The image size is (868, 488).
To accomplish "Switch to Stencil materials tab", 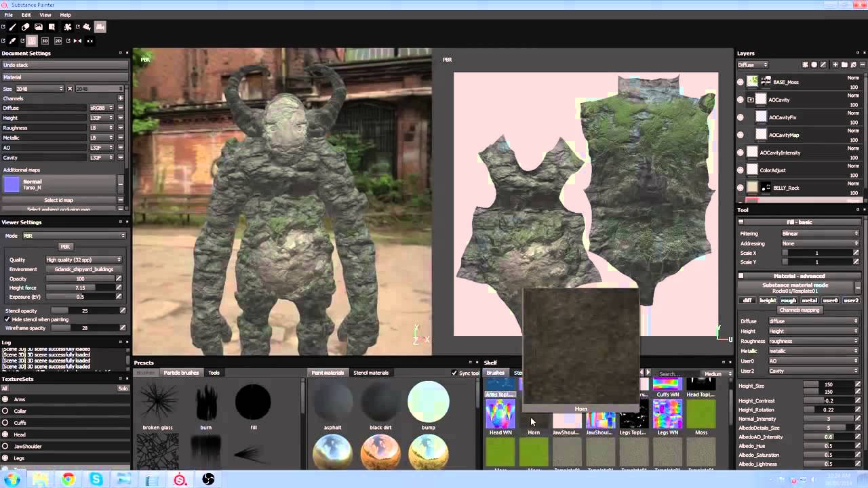I will [x=371, y=373].
